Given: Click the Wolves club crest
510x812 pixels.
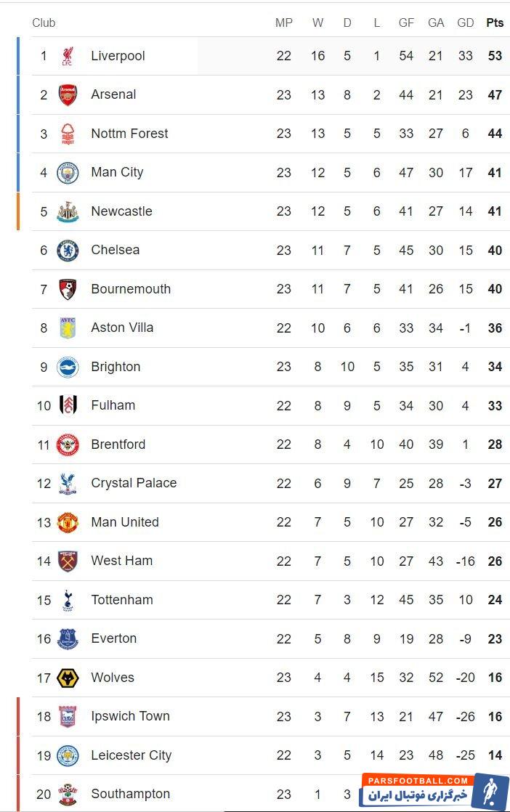Looking at the screenshot, I should pyautogui.click(x=68, y=678).
